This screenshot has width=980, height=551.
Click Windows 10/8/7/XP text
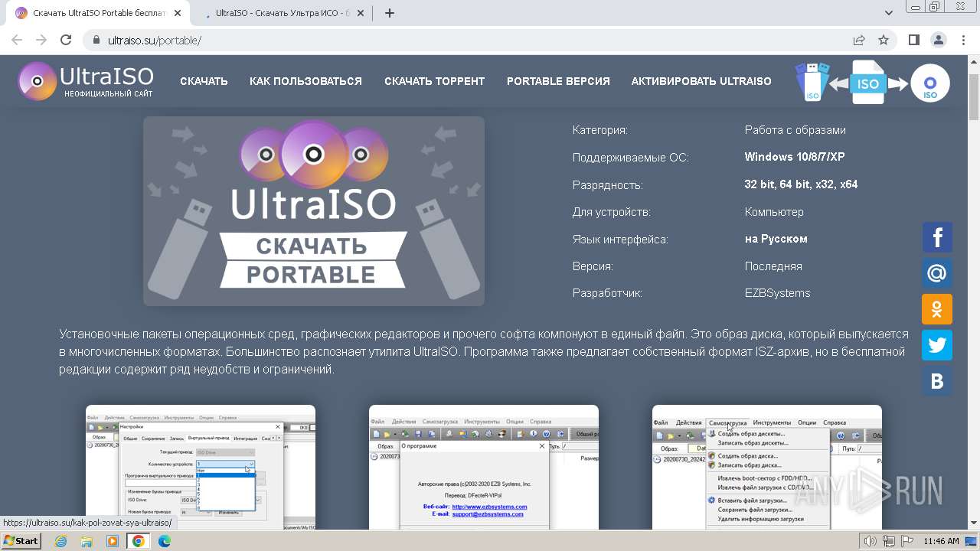coord(795,157)
